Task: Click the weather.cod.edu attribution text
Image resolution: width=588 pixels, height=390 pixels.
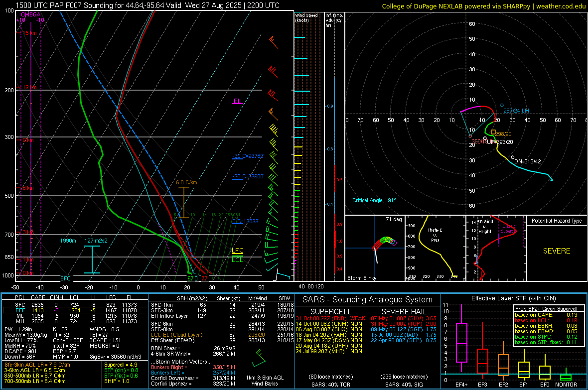Action: (x=561, y=6)
